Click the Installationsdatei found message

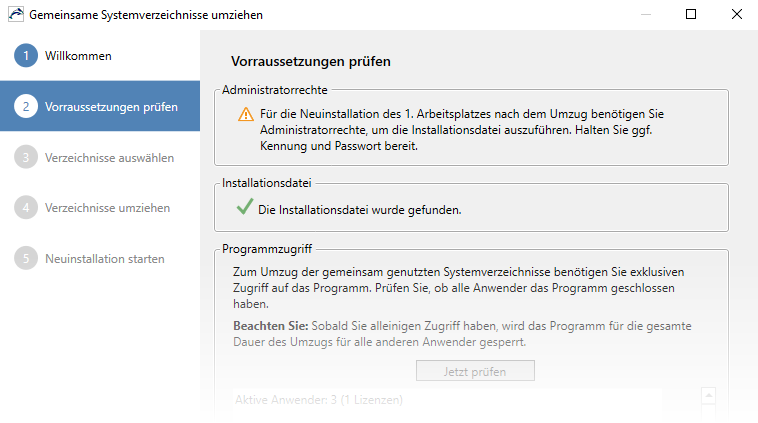click(x=360, y=210)
